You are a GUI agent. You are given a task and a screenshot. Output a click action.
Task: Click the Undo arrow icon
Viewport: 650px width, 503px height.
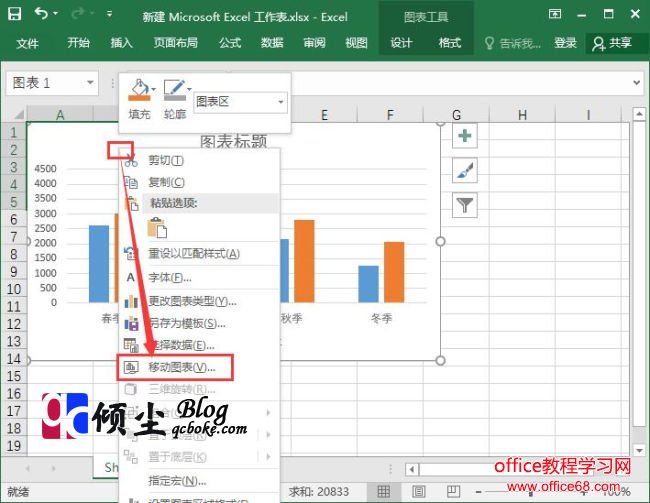click(41, 14)
